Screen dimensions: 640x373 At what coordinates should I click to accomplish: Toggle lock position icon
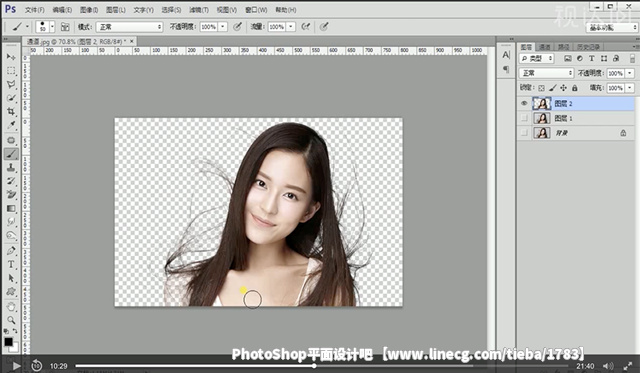(564, 88)
